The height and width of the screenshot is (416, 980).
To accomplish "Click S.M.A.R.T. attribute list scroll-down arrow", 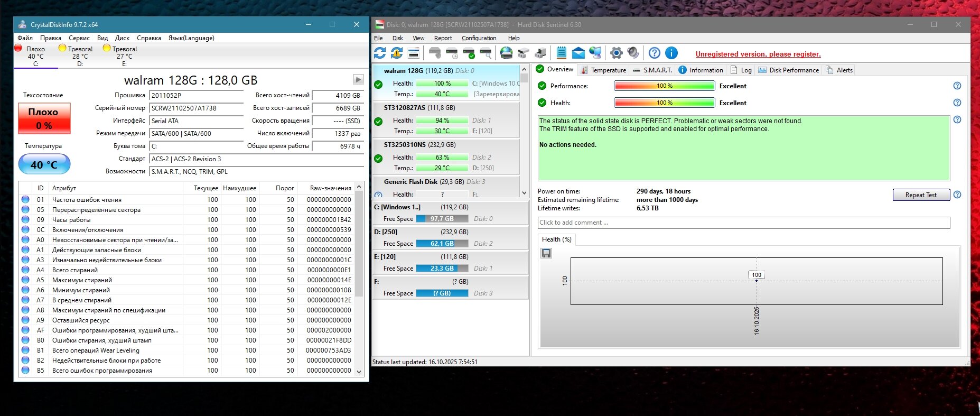I will pyautogui.click(x=359, y=372).
